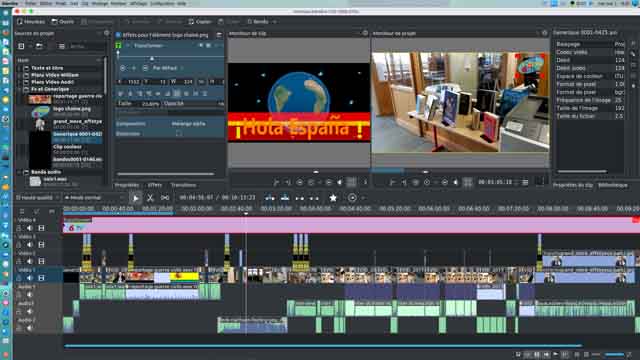Hide the Vidéo 4 track video
Image resolution: width=640 pixels, height=360 pixels.
[41, 228]
